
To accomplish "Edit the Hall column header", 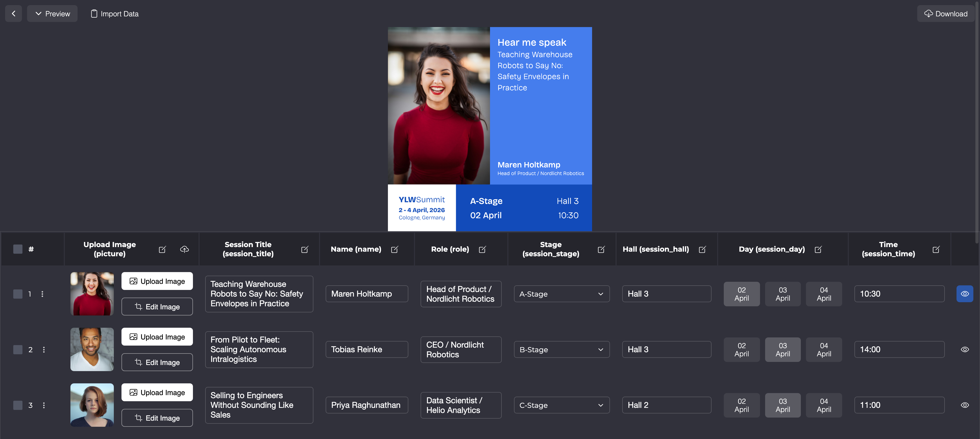I will (x=702, y=250).
